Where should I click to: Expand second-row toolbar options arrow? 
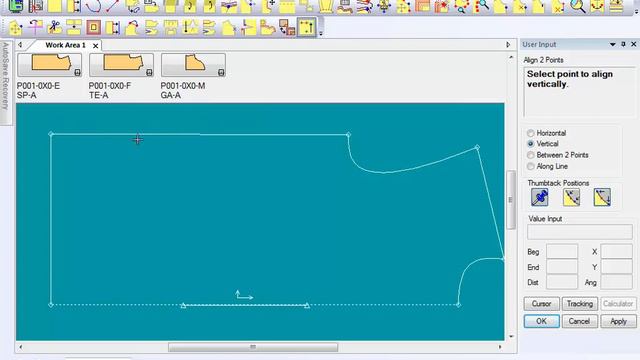pyautogui.click(x=321, y=32)
